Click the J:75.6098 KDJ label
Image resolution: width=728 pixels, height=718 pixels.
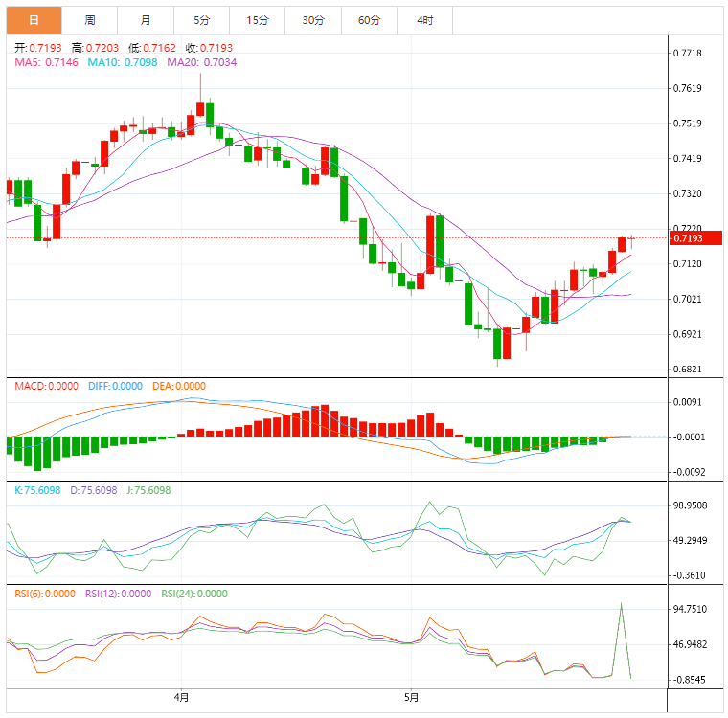click(149, 490)
